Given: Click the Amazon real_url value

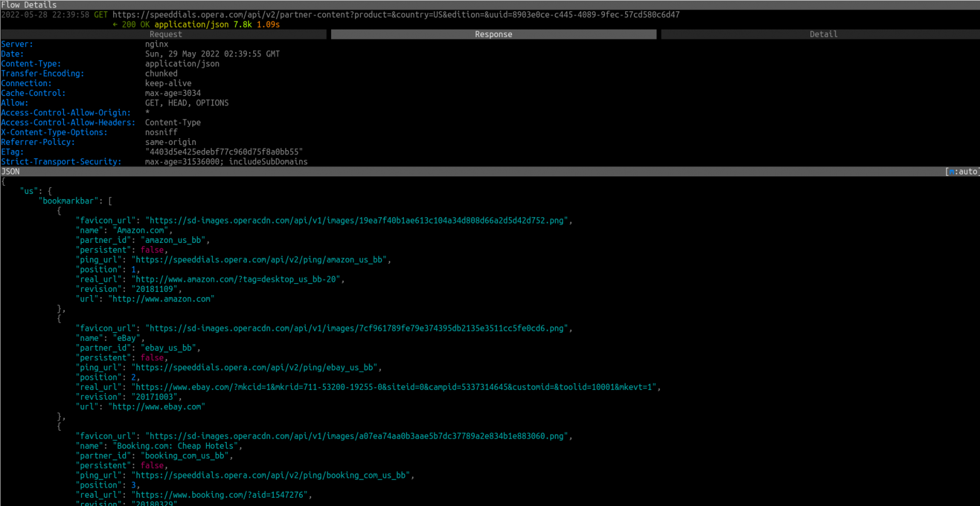Looking at the screenshot, I should 238,279.
